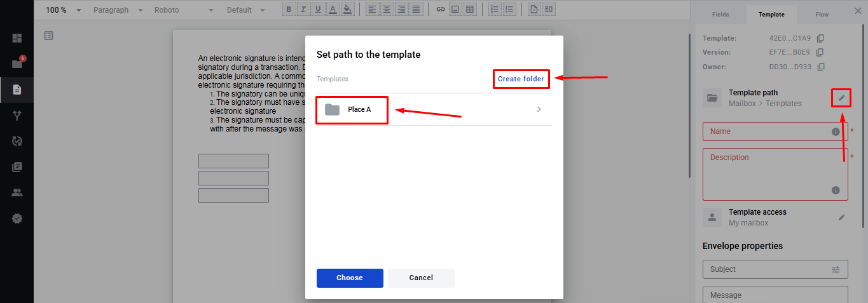Toggle bold formatting
The height and width of the screenshot is (303, 868).
[289, 10]
